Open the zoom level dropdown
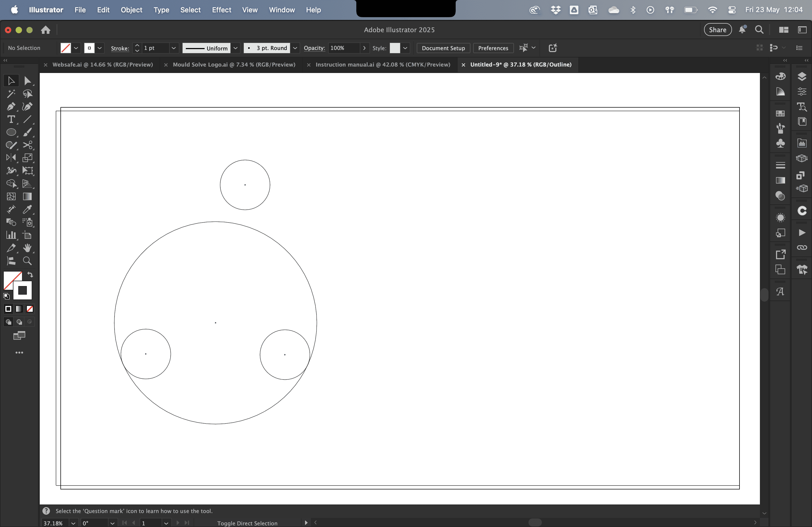This screenshot has height=527, width=812. click(x=73, y=523)
